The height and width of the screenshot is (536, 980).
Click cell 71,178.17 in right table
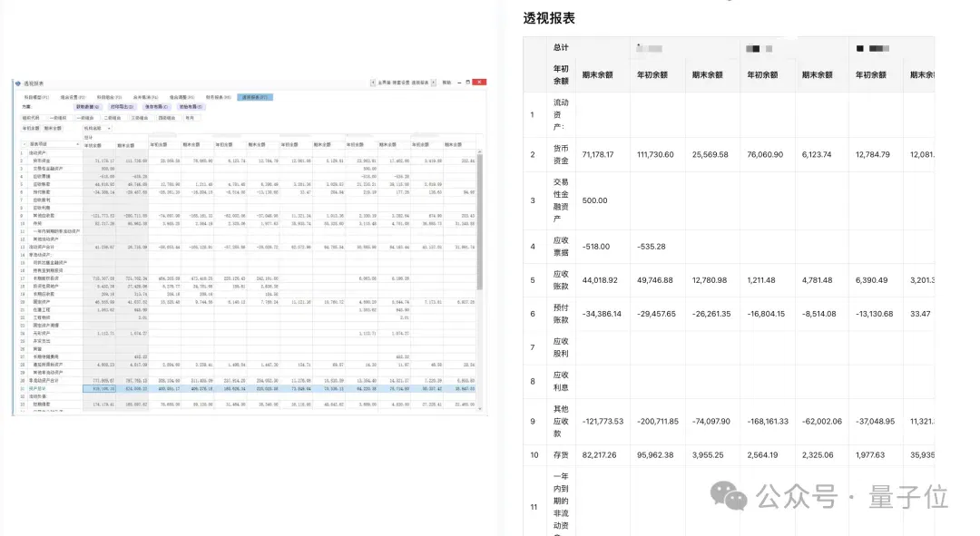tap(597, 154)
